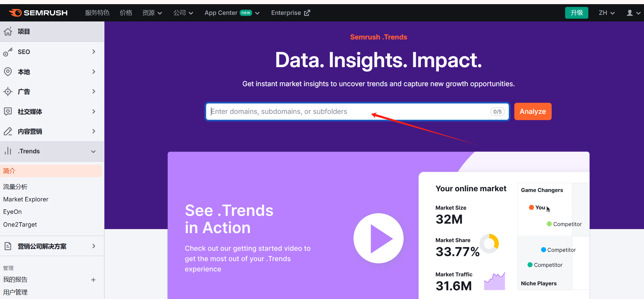Screen dimensions: 644x299
Task: Open the ZH language dropdown
Action: [607, 13]
